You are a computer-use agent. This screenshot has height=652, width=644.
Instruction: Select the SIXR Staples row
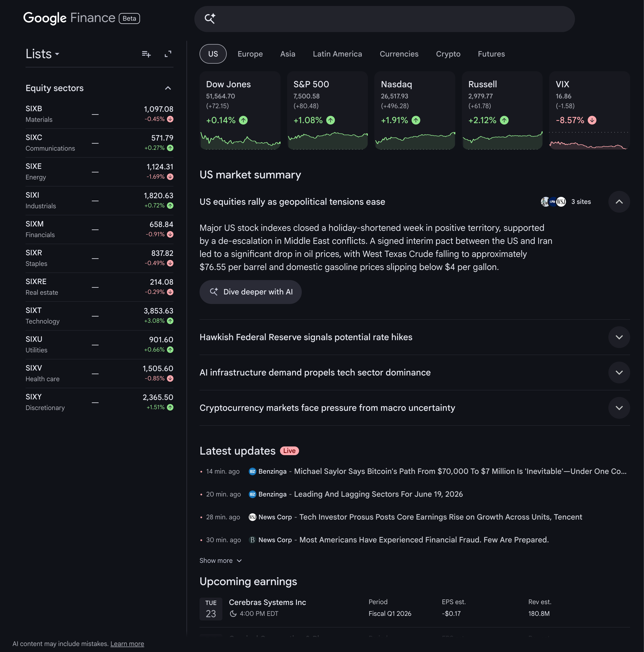click(x=99, y=259)
